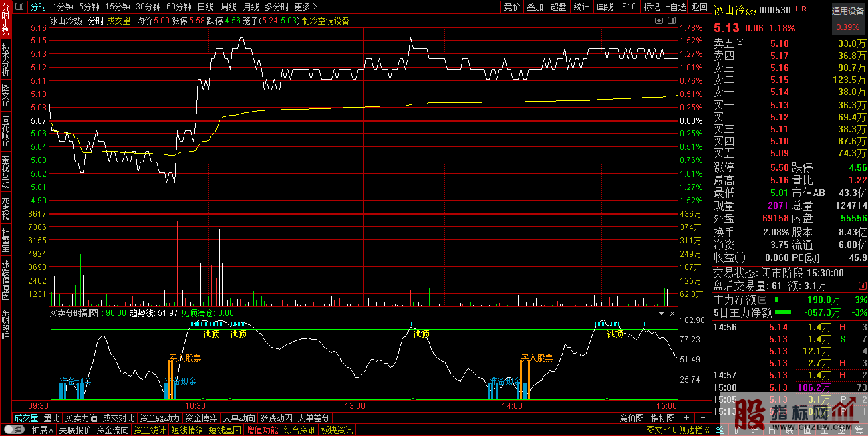
Task: Click the upload arrow icon above the chart
Action: click(x=660, y=21)
